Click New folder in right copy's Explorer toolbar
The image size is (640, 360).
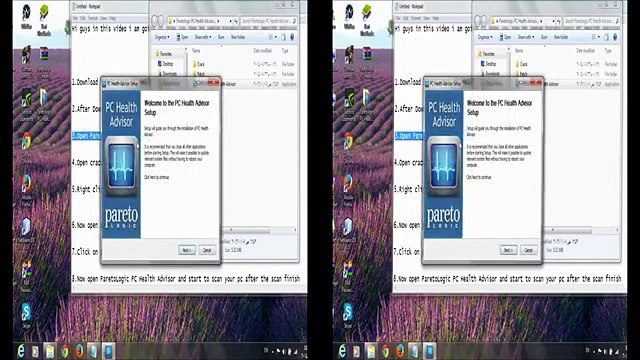tap(561, 37)
